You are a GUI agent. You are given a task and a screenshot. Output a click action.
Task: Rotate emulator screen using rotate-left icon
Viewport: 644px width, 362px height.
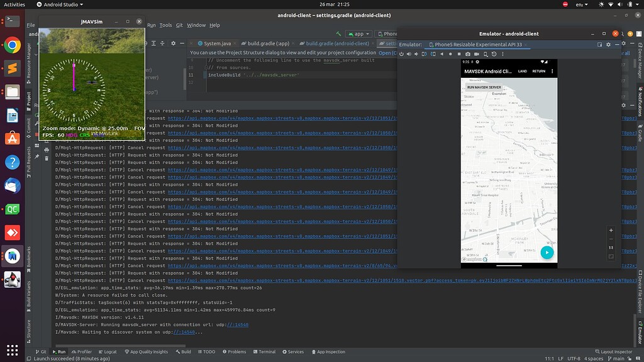click(x=423, y=54)
